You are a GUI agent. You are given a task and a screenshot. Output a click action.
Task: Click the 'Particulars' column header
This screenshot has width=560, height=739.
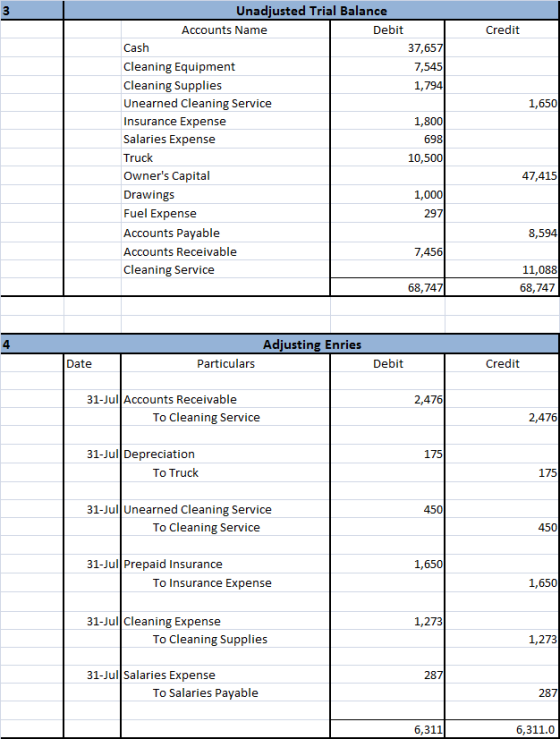tap(225, 363)
